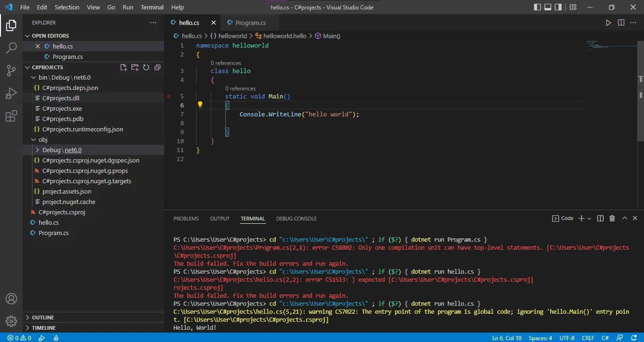Open the PROBLEMS panel tab

tap(186, 219)
